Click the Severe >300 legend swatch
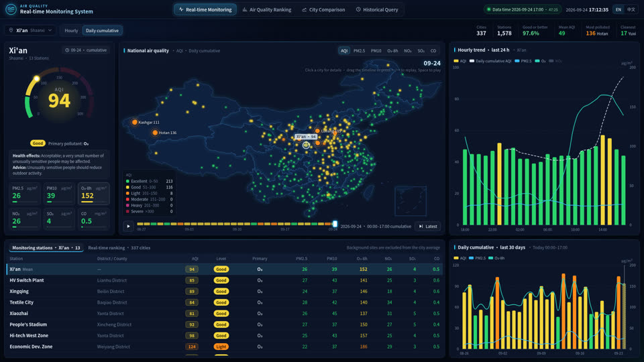644x362 pixels. tap(127, 211)
